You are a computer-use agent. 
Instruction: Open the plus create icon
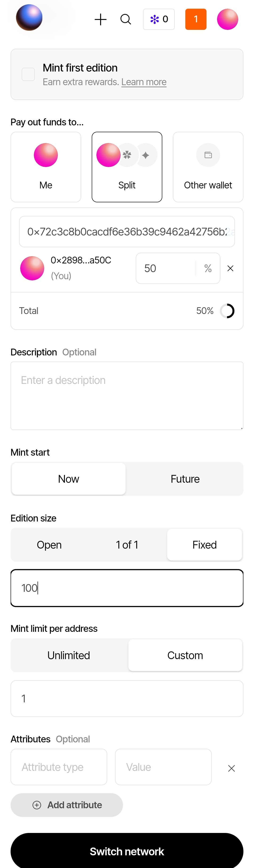(x=100, y=20)
